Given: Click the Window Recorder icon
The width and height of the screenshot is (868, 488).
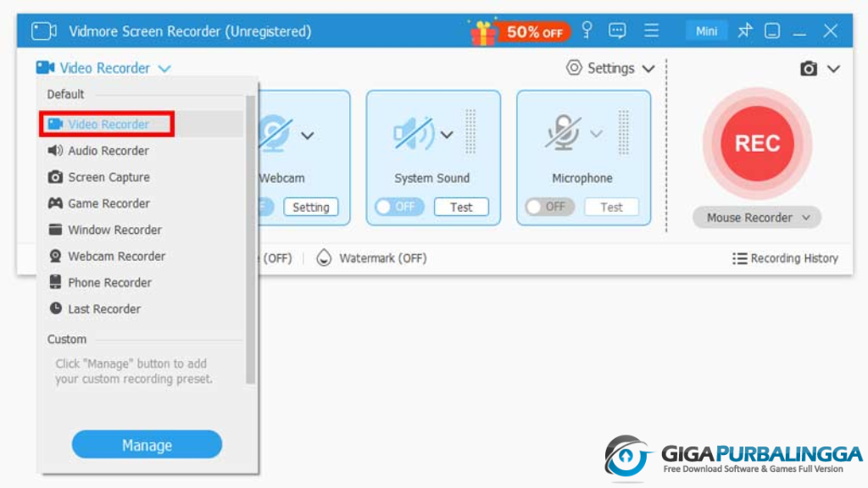Looking at the screenshot, I should click(x=55, y=230).
